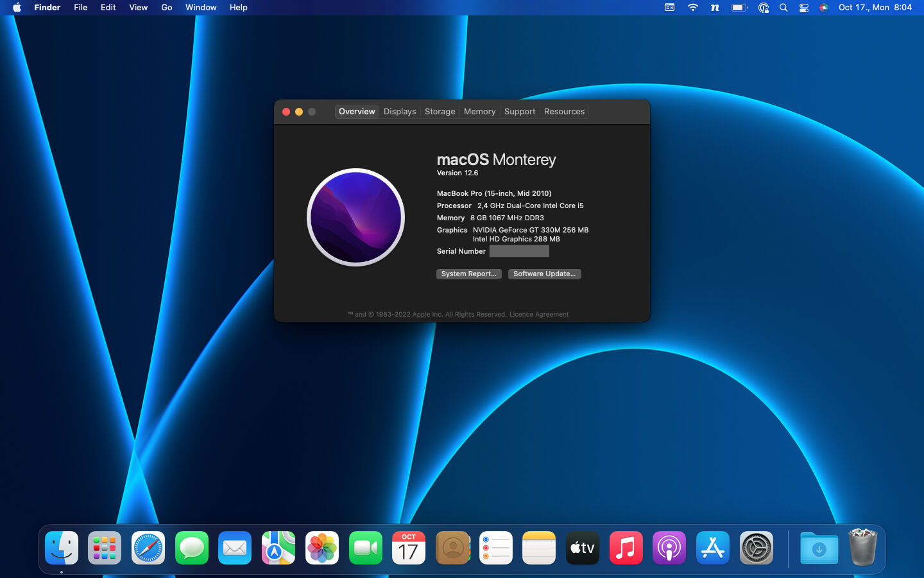Open the Go menu
Image resolution: width=924 pixels, height=578 pixels.
click(x=167, y=8)
